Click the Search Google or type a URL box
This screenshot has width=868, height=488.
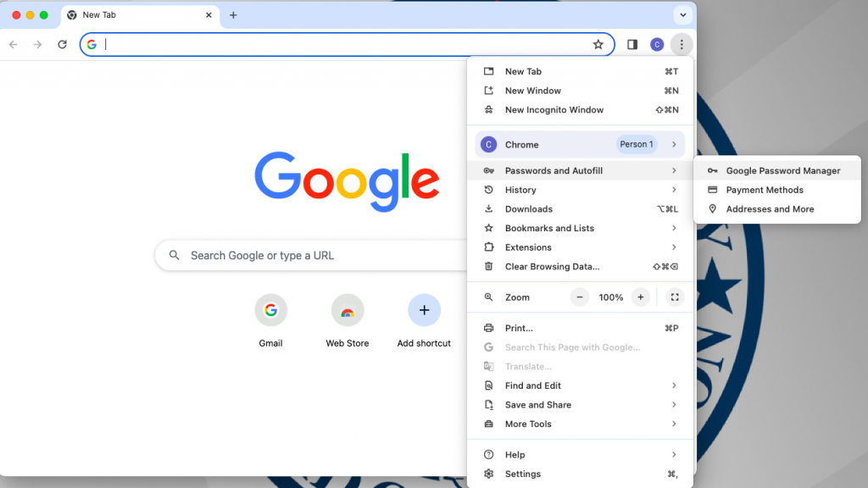tap(313, 255)
